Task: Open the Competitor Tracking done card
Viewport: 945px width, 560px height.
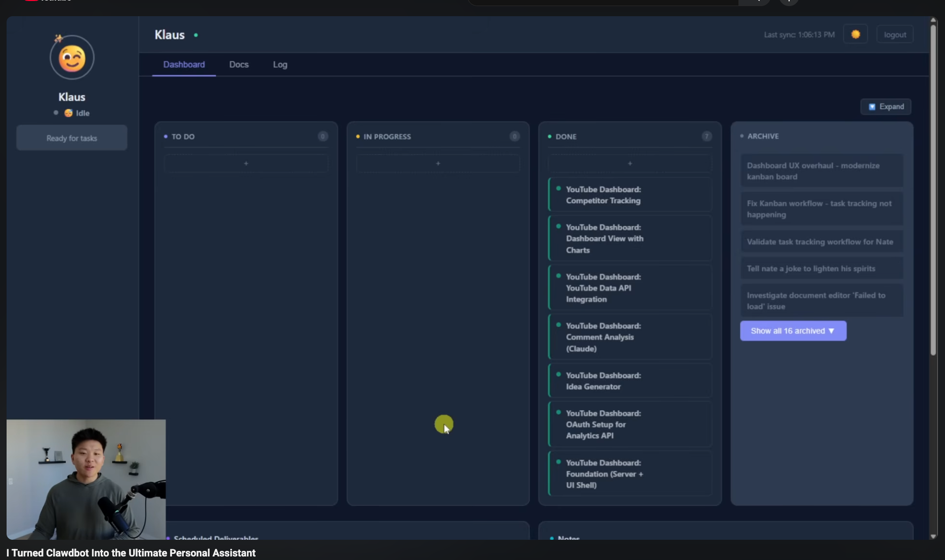Action: point(630,195)
